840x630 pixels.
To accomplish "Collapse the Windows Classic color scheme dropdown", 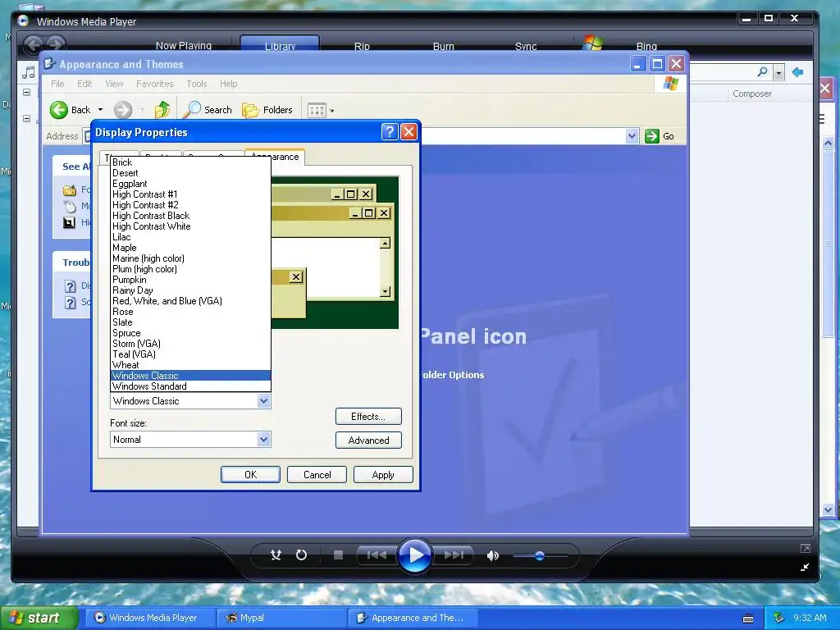I will coord(263,400).
